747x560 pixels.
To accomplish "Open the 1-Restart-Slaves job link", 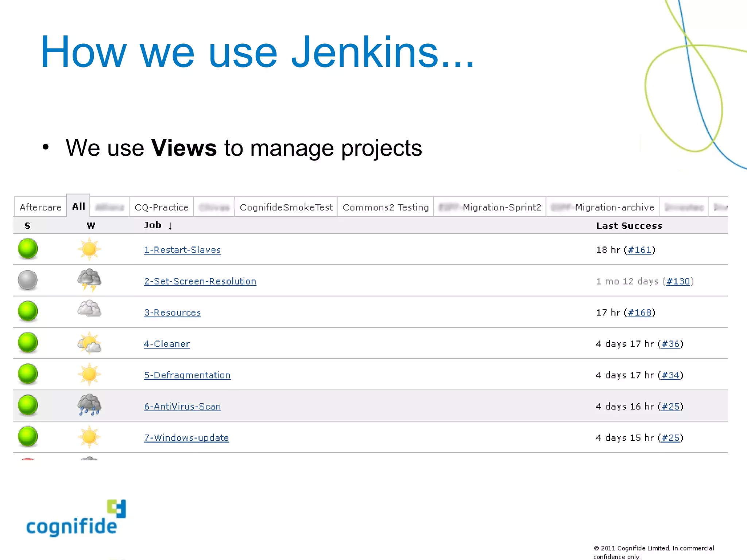I will [182, 250].
